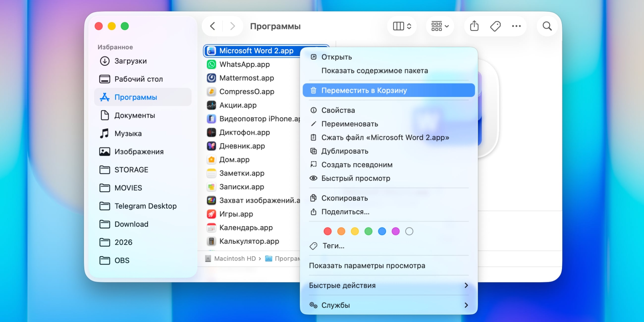Viewport: 644px width, 322px height.
Task: Select Mattermost.app in the Программы folder
Action: [x=247, y=78]
